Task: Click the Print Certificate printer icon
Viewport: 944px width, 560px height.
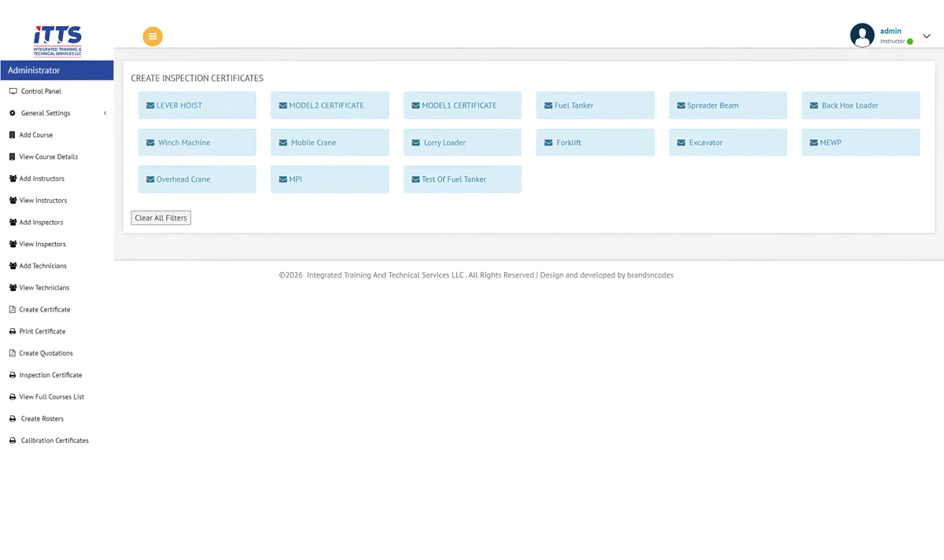Action: [x=13, y=331]
